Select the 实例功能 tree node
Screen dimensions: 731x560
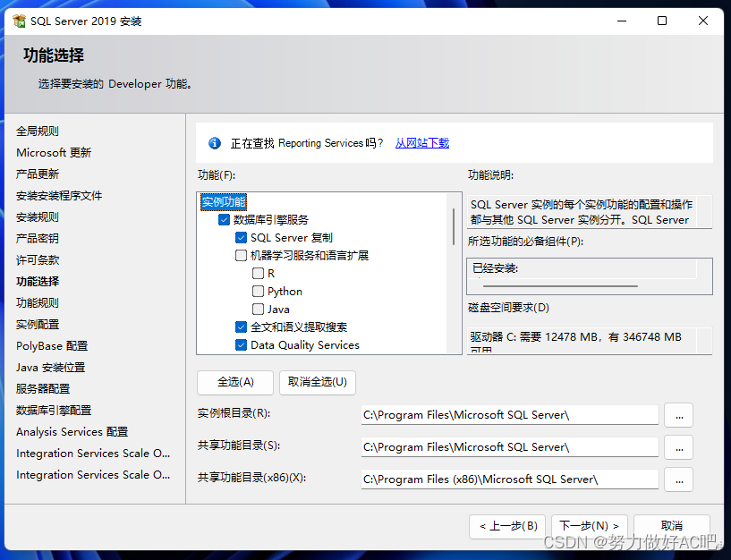(224, 202)
